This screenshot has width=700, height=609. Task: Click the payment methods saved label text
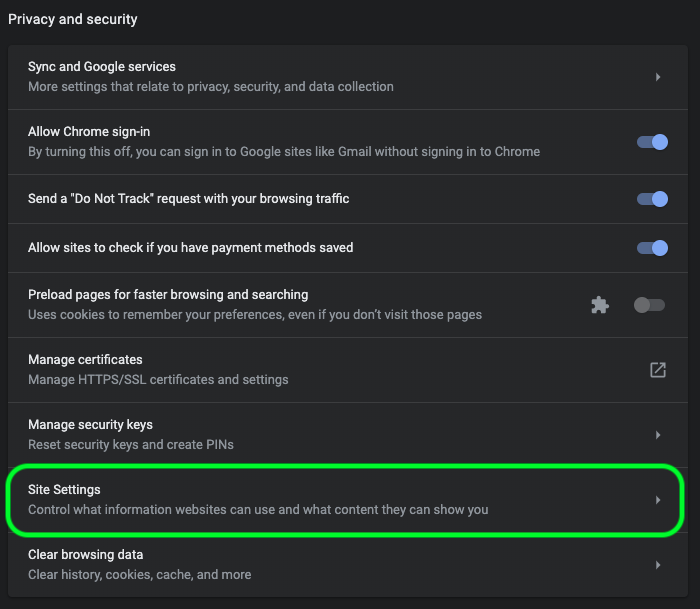[x=190, y=248]
